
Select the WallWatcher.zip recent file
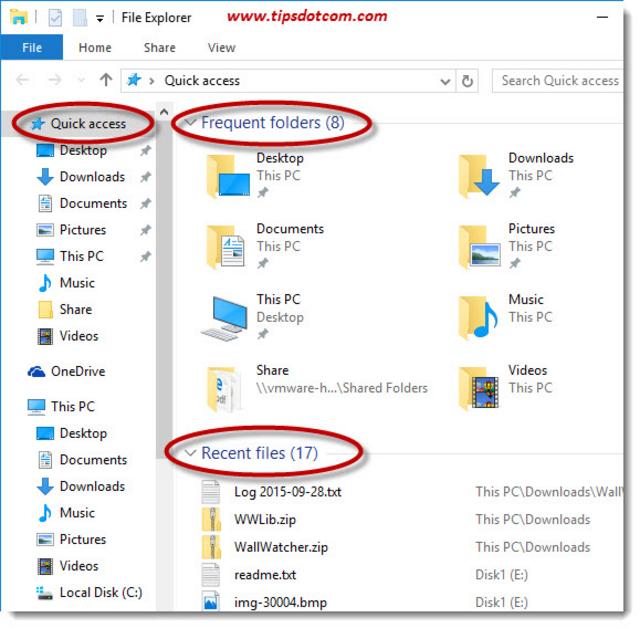[281, 548]
